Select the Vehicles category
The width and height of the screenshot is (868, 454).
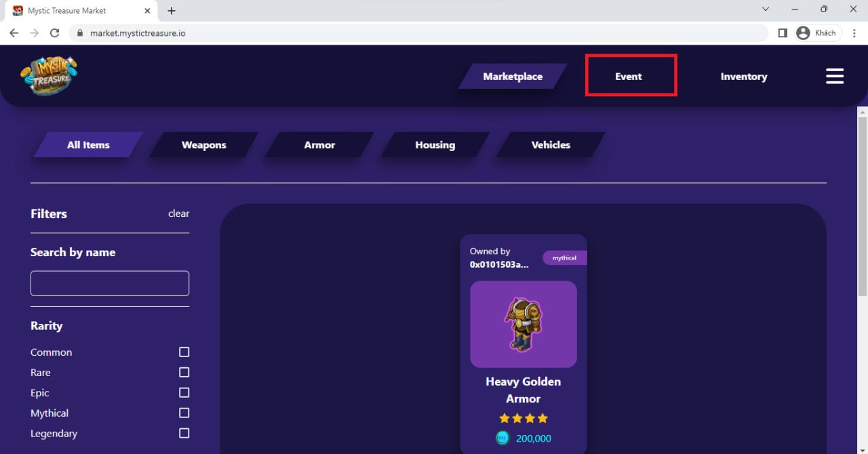[551, 144]
